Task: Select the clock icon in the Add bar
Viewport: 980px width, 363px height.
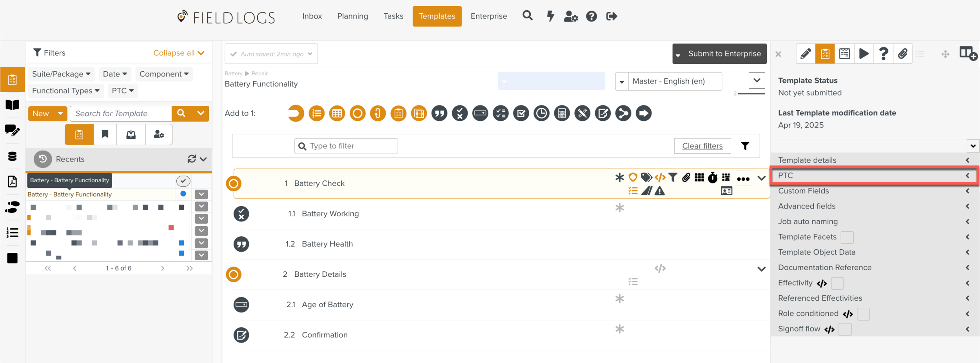Action: (x=541, y=113)
